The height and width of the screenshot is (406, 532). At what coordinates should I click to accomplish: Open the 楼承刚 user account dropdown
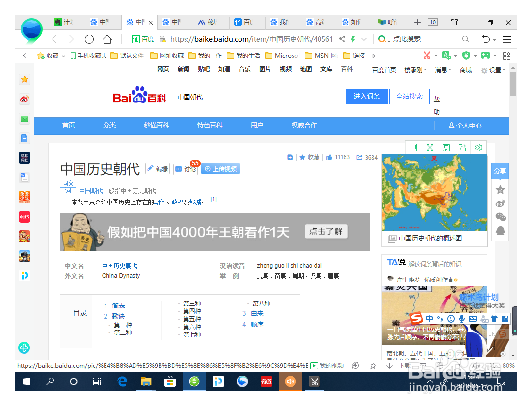415,70
